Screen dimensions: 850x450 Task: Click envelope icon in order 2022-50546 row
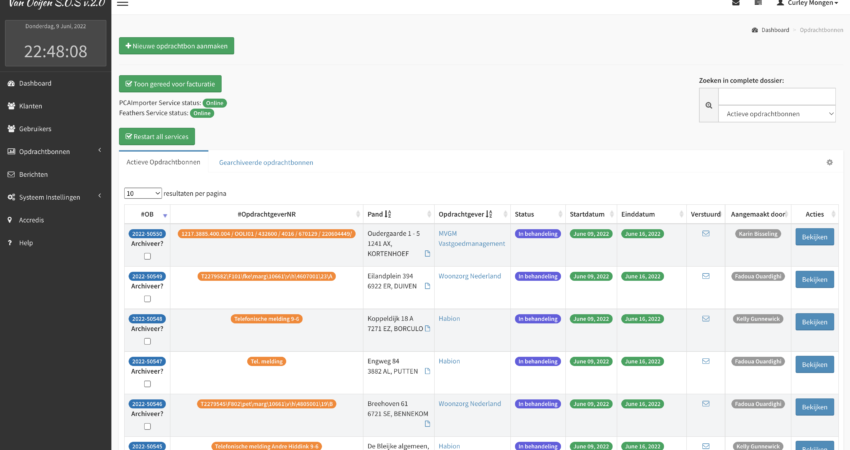[706, 404]
